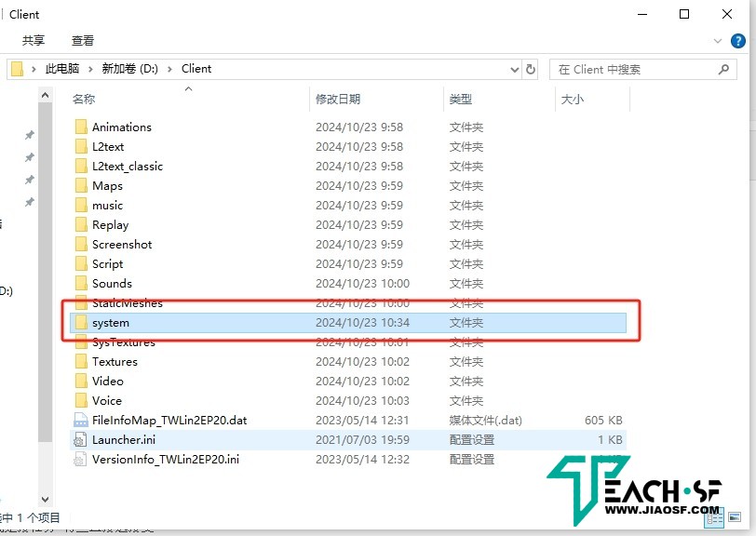Click the Launcher.ini file name

pyautogui.click(x=124, y=439)
